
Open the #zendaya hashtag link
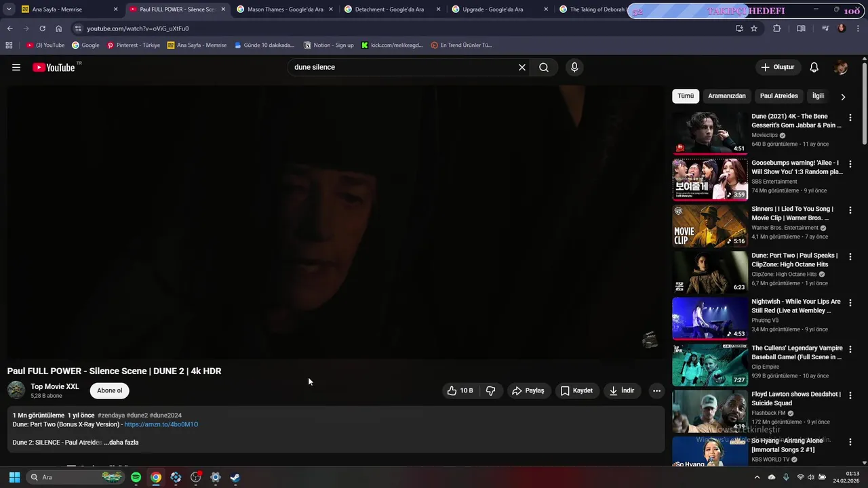111,415
